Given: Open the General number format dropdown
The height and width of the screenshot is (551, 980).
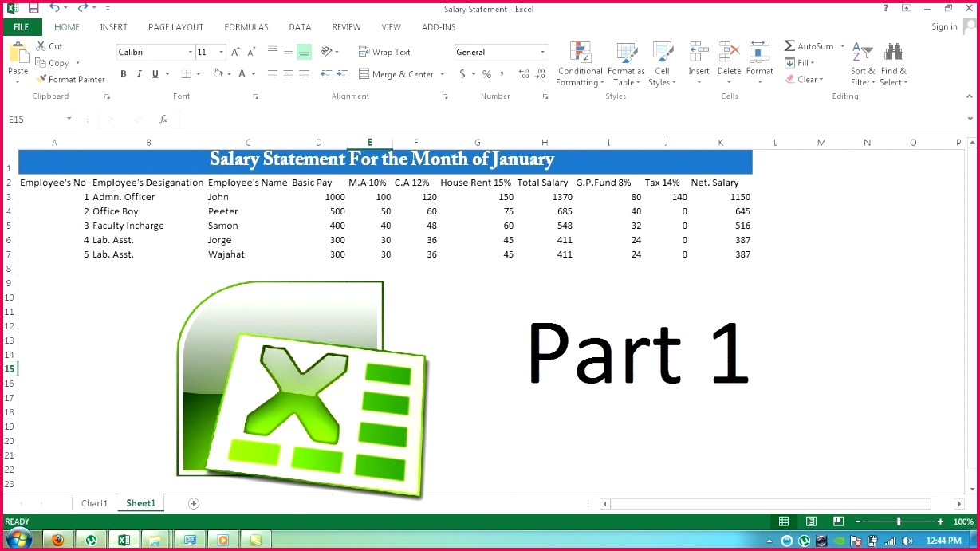Looking at the screenshot, I should tap(542, 53).
